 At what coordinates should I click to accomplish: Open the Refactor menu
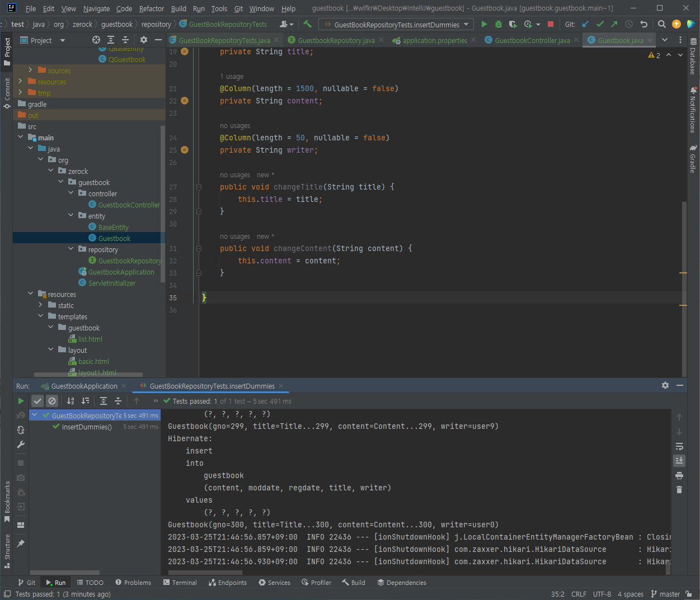tap(152, 8)
